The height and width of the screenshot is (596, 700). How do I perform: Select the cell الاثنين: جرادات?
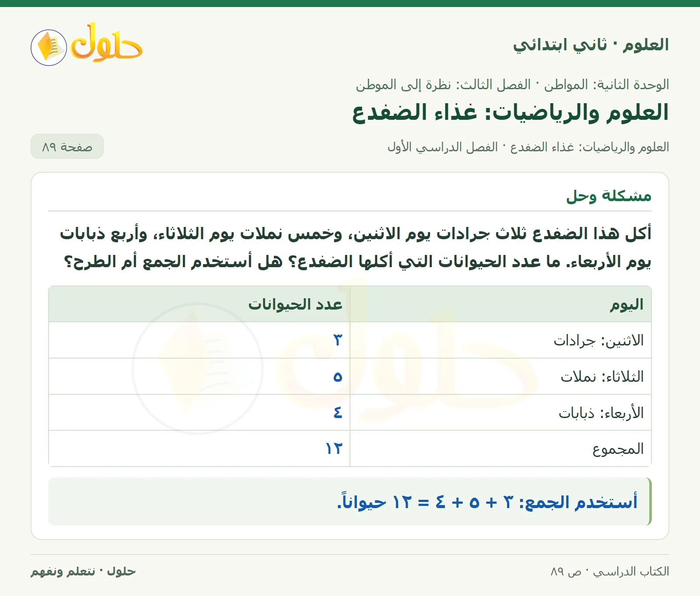tap(501, 340)
